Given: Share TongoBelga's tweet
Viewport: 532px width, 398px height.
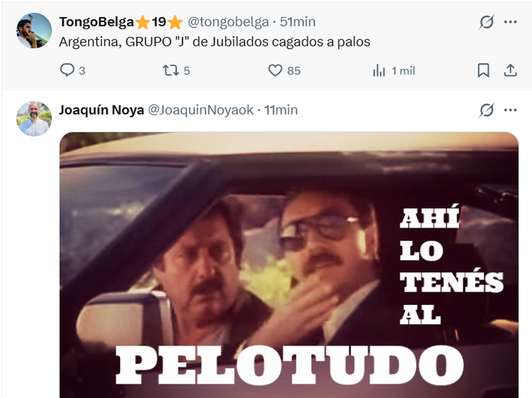Looking at the screenshot, I should point(510,71).
